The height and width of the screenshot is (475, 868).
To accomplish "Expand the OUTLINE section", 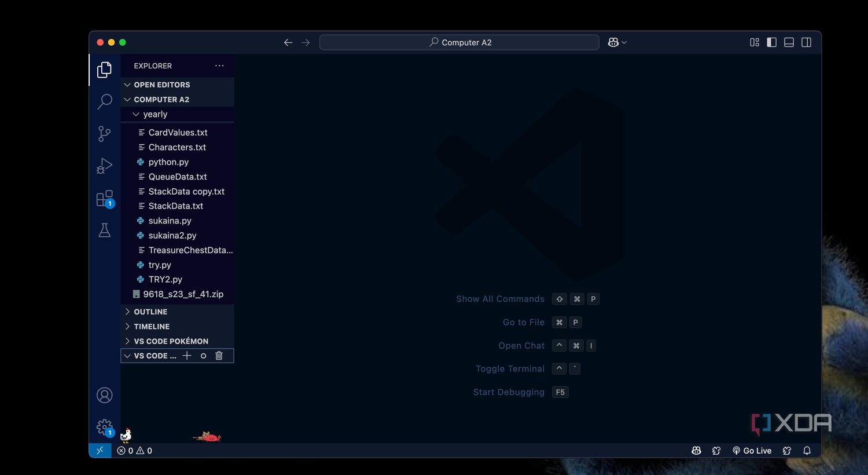I will click(x=177, y=312).
